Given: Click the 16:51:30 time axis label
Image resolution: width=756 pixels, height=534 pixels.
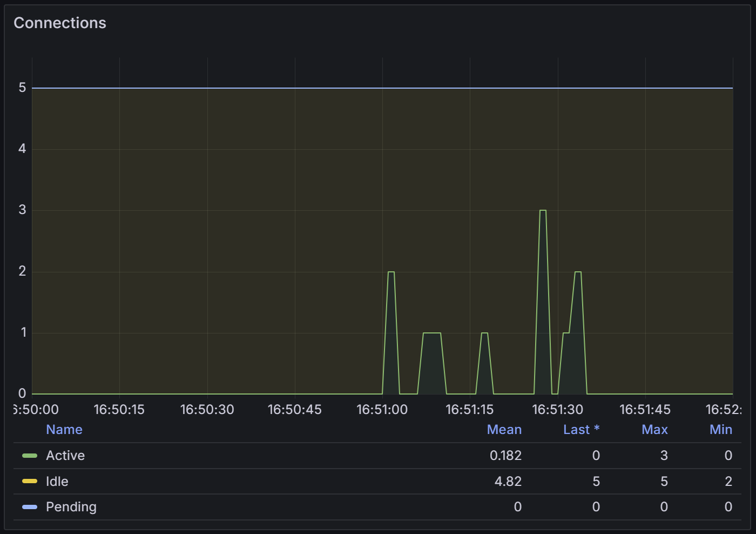Looking at the screenshot, I should pyautogui.click(x=558, y=410).
